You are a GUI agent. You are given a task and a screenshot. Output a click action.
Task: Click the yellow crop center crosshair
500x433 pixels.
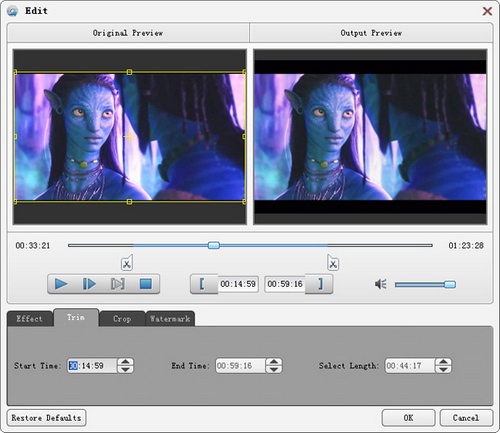point(129,137)
